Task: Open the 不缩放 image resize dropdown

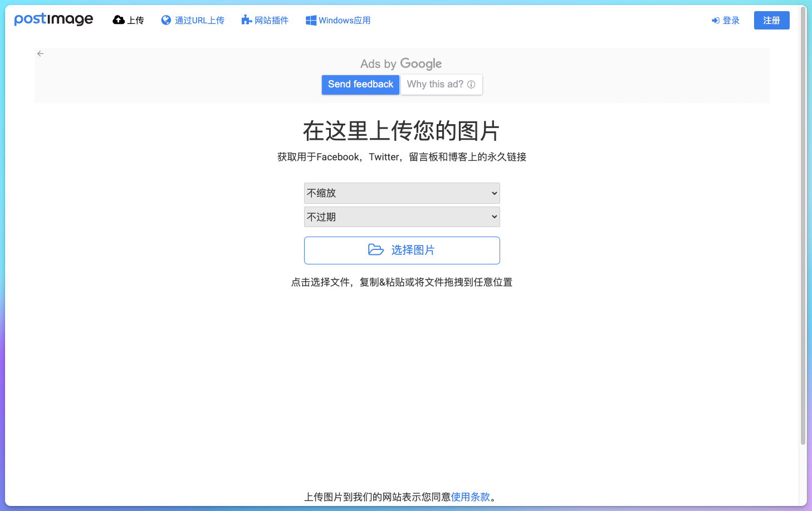Action: (402, 193)
